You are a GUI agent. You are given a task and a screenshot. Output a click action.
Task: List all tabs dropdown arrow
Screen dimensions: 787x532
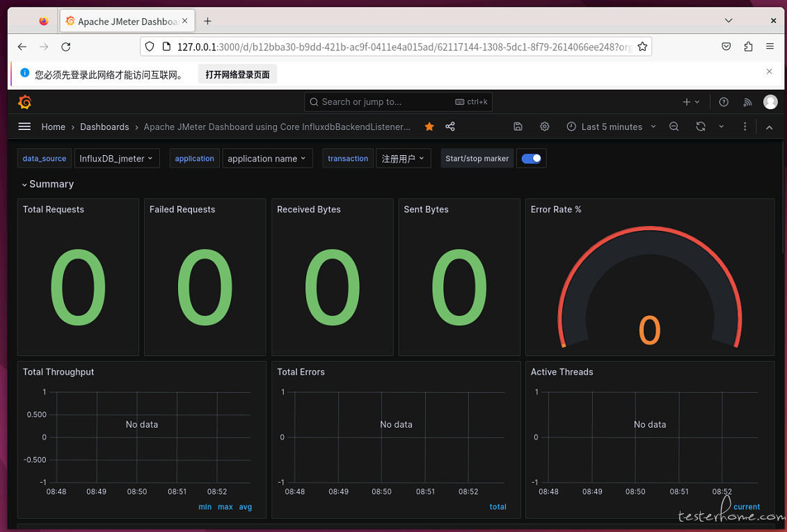pos(729,21)
